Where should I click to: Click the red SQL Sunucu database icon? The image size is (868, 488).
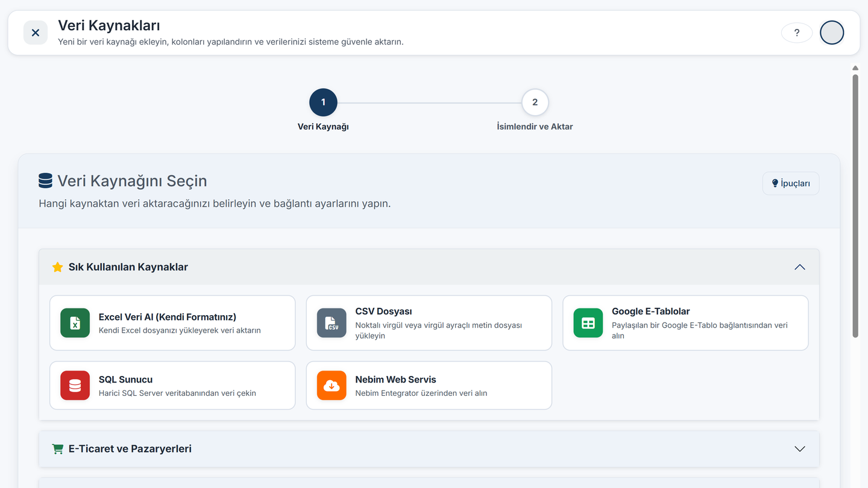[x=75, y=386]
